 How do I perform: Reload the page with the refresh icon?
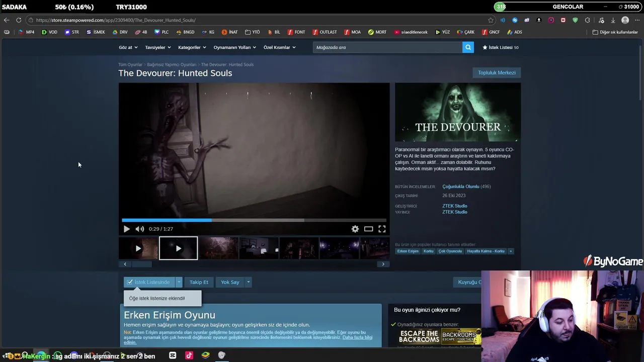19,20
